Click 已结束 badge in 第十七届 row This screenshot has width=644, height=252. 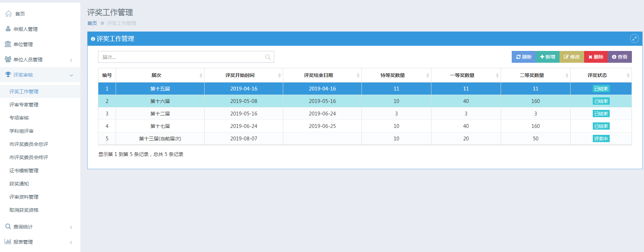[601, 126]
